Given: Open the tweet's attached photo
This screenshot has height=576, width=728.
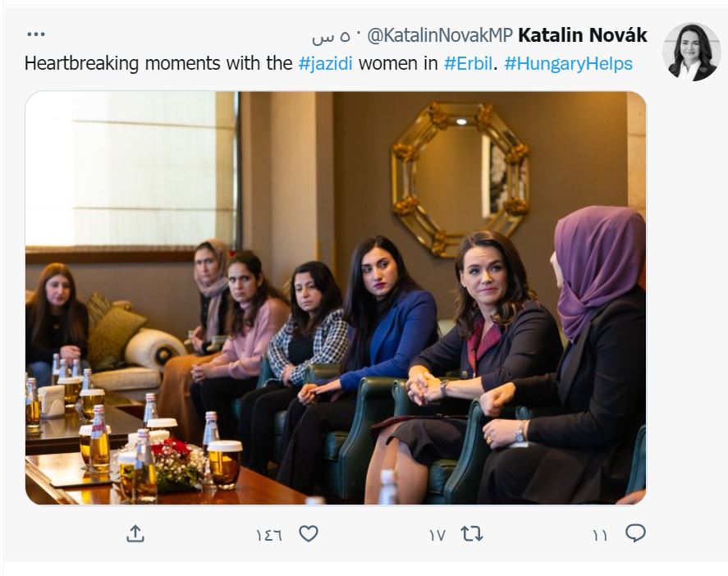Looking at the screenshot, I should point(336,298).
